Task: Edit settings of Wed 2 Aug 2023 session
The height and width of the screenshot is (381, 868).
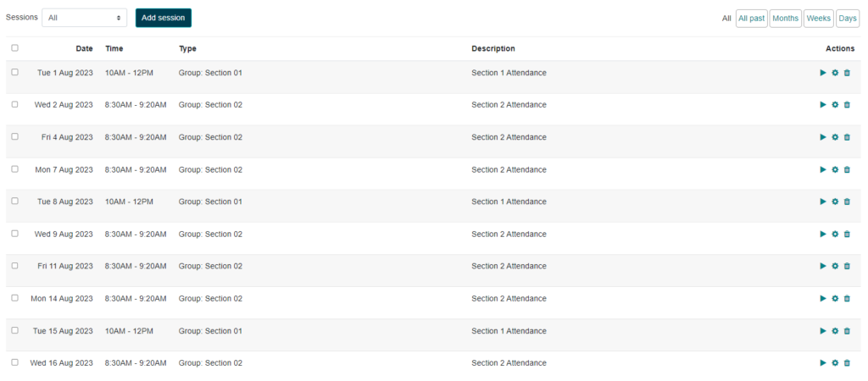Action: [x=835, y=104]
